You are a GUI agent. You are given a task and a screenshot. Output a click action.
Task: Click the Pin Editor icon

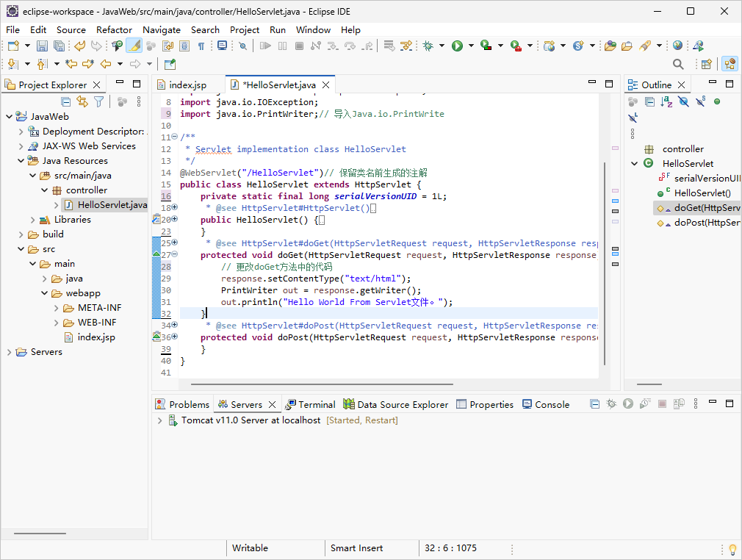click(170, 64)
